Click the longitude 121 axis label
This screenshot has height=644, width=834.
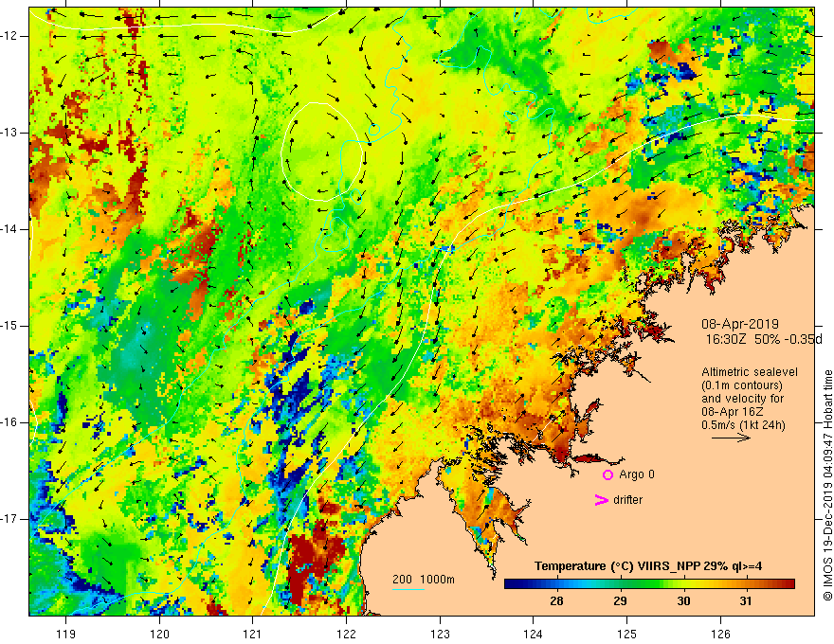pyautogui.click(x=253, y=634)
